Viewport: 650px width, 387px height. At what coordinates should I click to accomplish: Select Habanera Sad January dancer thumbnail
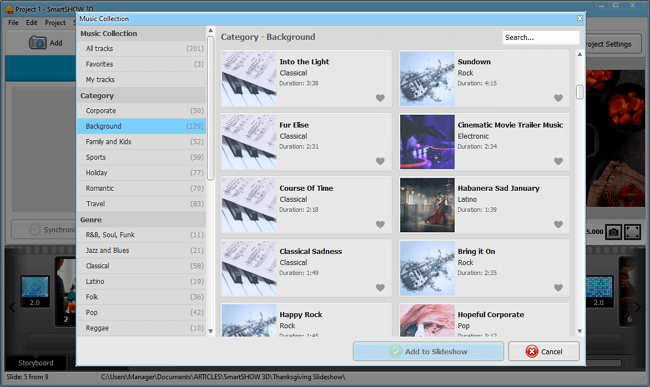tap(427, 205)
